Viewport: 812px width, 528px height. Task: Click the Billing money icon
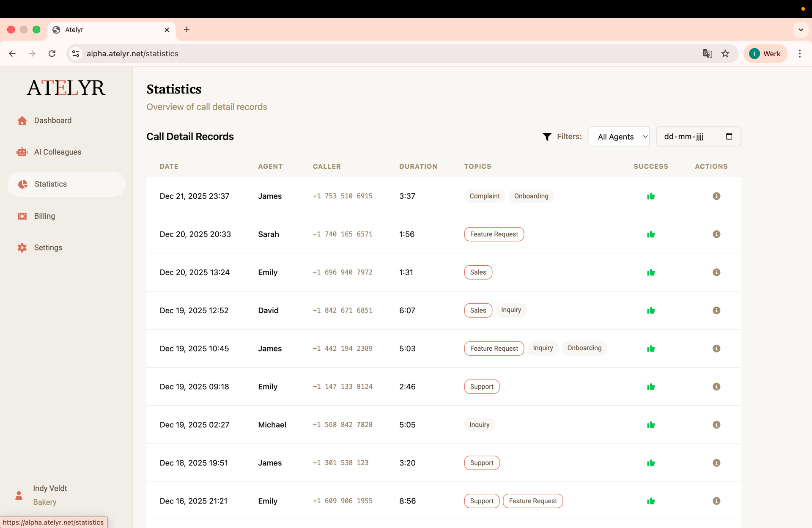22,216
